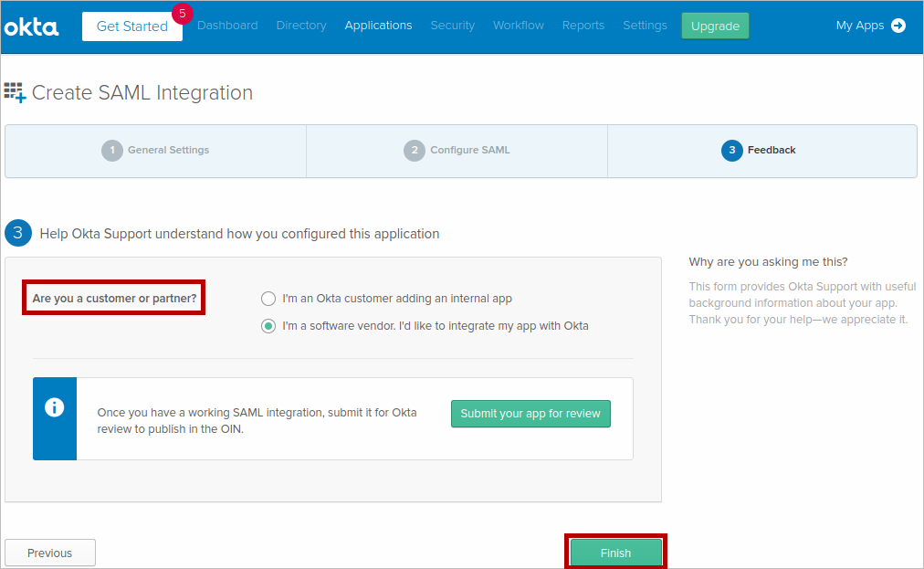Open the Directory menu
This screenshot has width=924, height=569.
pyautogui.click(x=301, y=26)
